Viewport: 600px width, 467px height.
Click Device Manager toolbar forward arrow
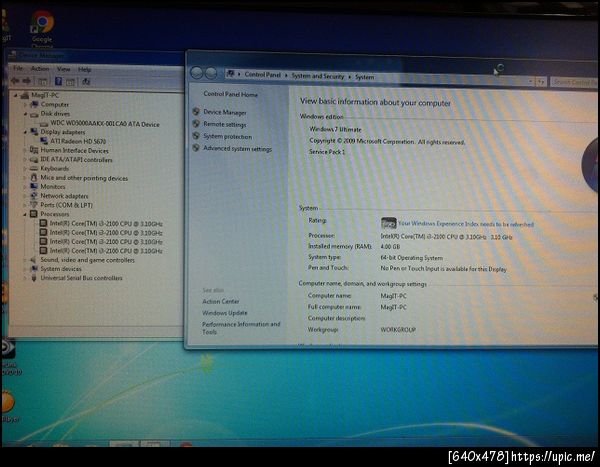coord(27,81)
